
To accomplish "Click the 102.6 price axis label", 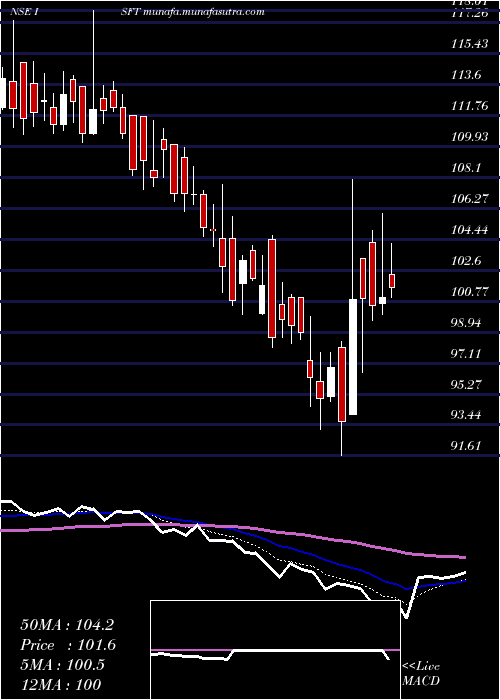I will pyautogui.click(x=467, y=261).
